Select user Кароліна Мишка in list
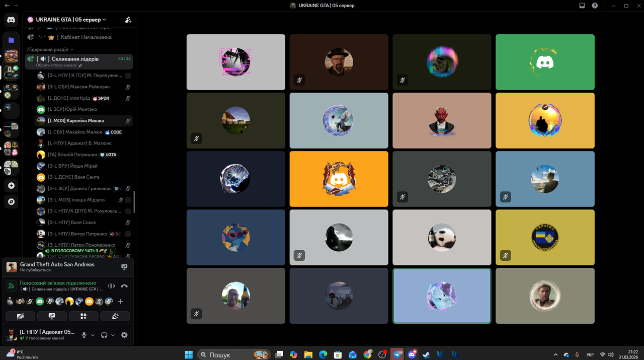Image resolution: width=644 pixels, height=360 pixels. [84, 121]
